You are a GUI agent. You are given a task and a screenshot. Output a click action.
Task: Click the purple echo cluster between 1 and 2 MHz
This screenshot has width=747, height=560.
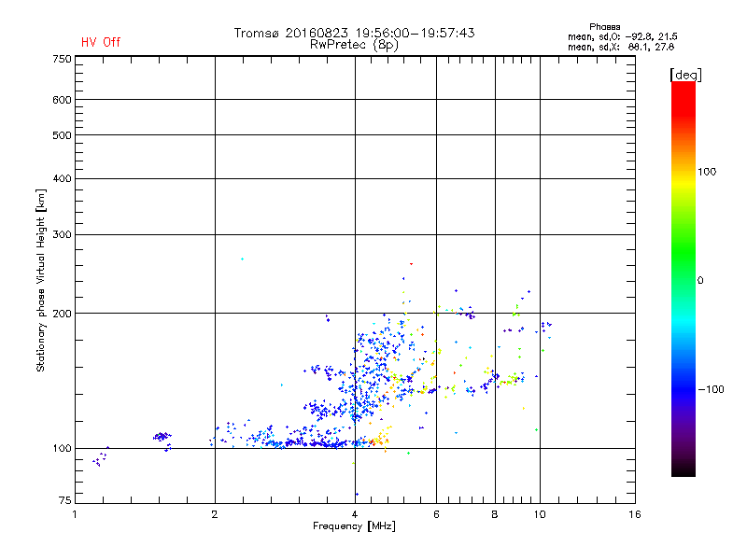tap(162, 436)
